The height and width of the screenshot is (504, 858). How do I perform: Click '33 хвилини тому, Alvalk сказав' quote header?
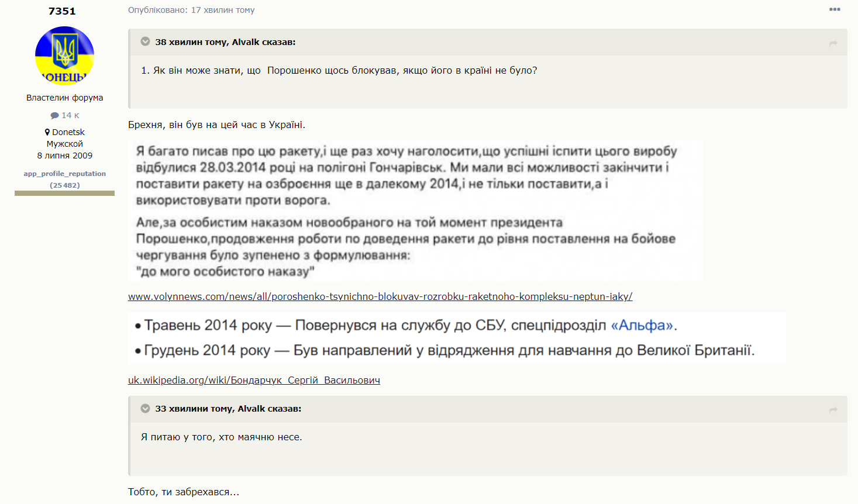(x=228, y=409)
